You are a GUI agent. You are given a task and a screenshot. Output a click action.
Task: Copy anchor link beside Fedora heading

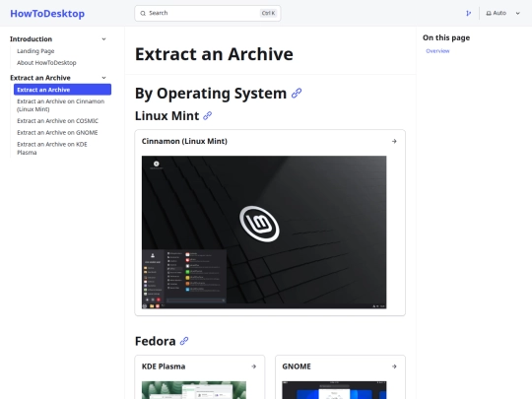pyautogui.click(x=184, y=341)
